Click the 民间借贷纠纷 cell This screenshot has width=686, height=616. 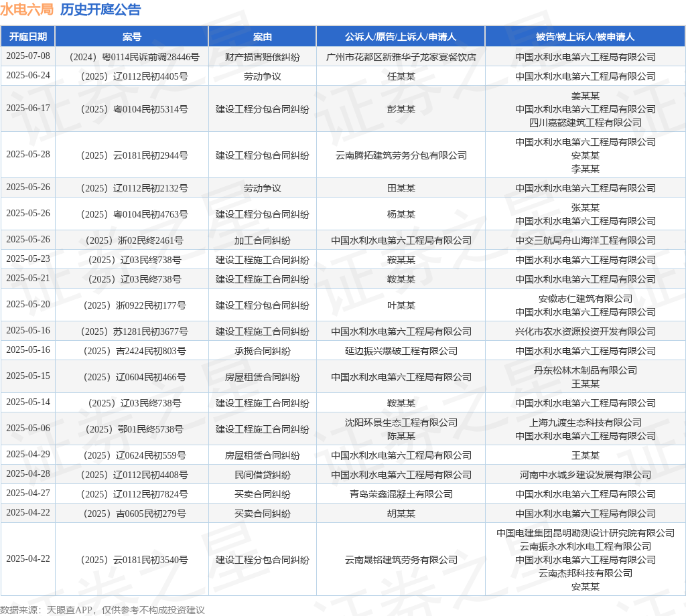263,475
